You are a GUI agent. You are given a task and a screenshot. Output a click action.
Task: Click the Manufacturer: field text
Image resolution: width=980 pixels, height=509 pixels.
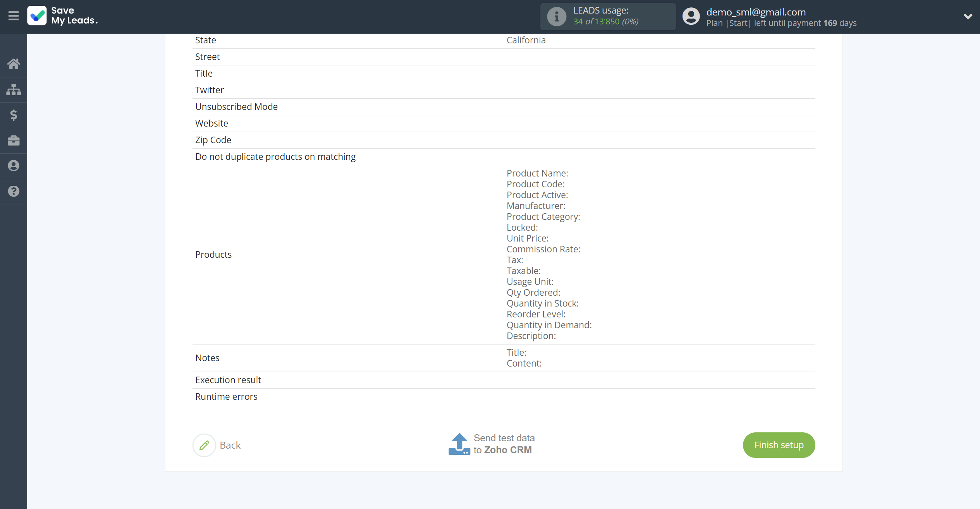pyautogui.click(x=536, y=206)
